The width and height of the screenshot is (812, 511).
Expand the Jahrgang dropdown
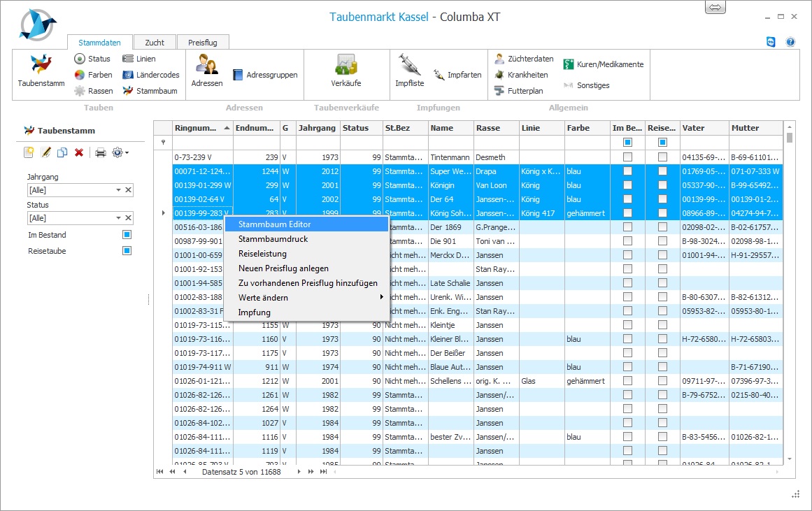[x=118, y=190]
